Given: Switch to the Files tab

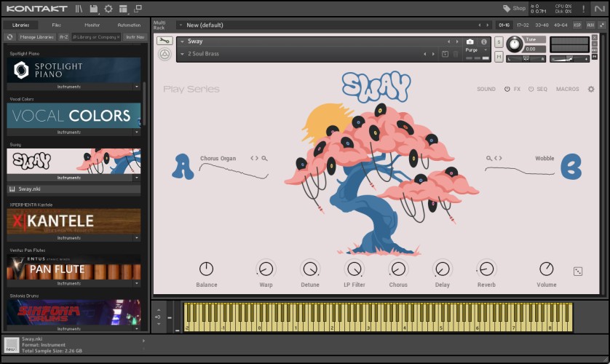Looking at the screenshot, I should tap(56, 25).
